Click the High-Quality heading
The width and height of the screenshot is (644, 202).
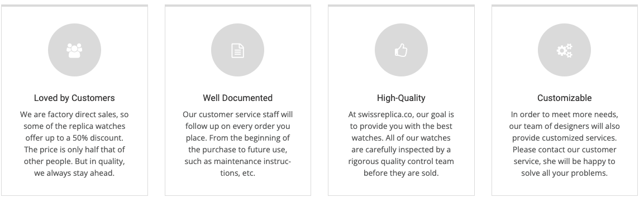(x=401, y=98)
